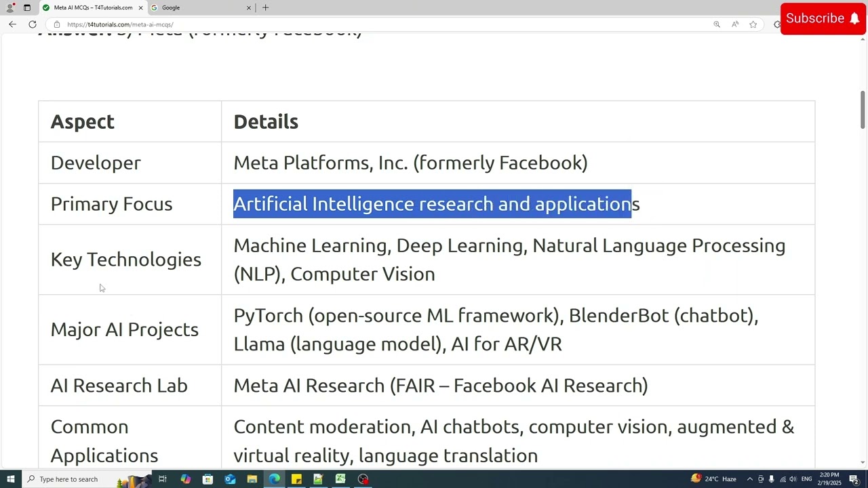
Task: Click the red Subscribe button
Action: click(x=823, y=18)
